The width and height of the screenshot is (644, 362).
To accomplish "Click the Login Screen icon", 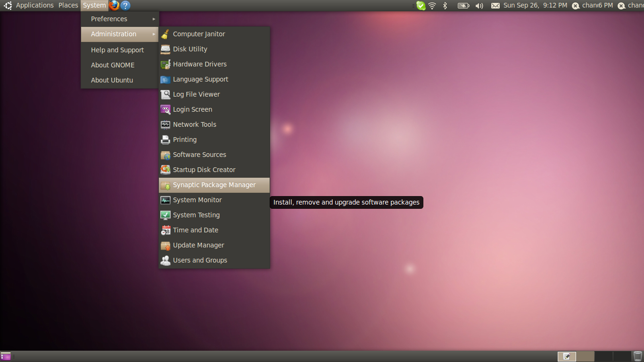I will 165,109.
